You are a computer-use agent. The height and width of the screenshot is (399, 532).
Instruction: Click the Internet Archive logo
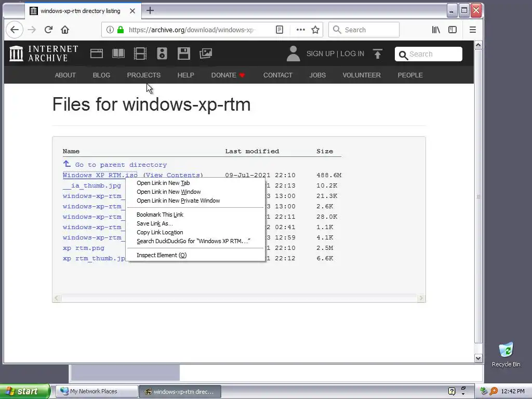tap(44, 54)
